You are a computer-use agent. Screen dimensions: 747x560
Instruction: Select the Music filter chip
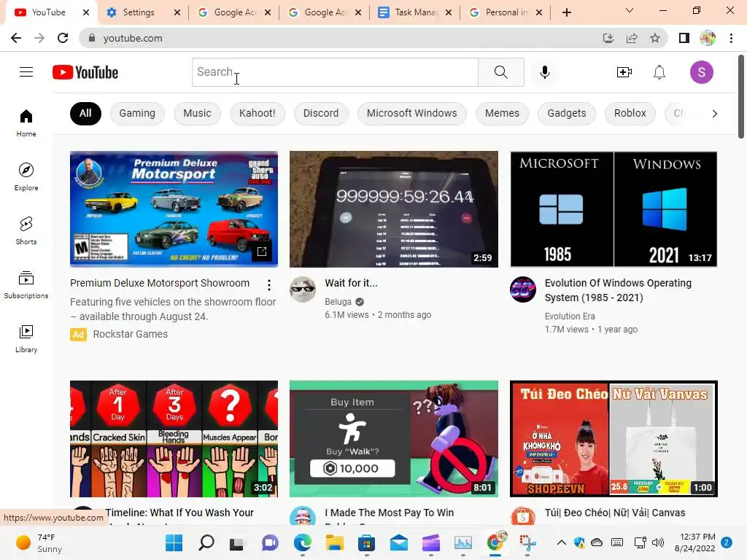click(x=197, y=113)
